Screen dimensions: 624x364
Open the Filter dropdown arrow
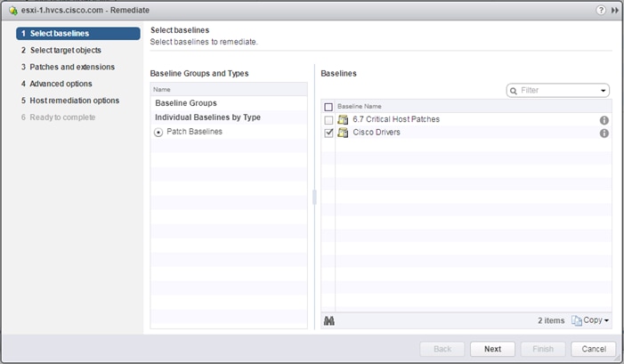coord(603,91)
